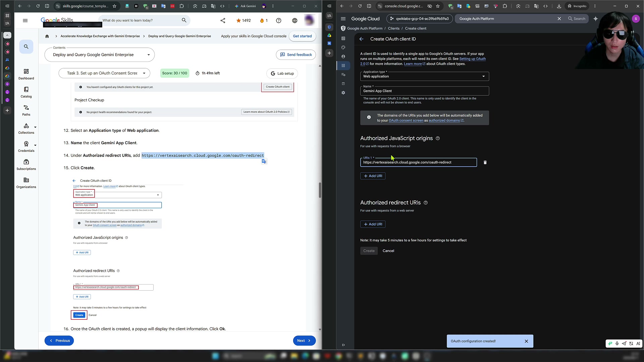
Task: Click Send feedback button
Action: tap(296, 55)
